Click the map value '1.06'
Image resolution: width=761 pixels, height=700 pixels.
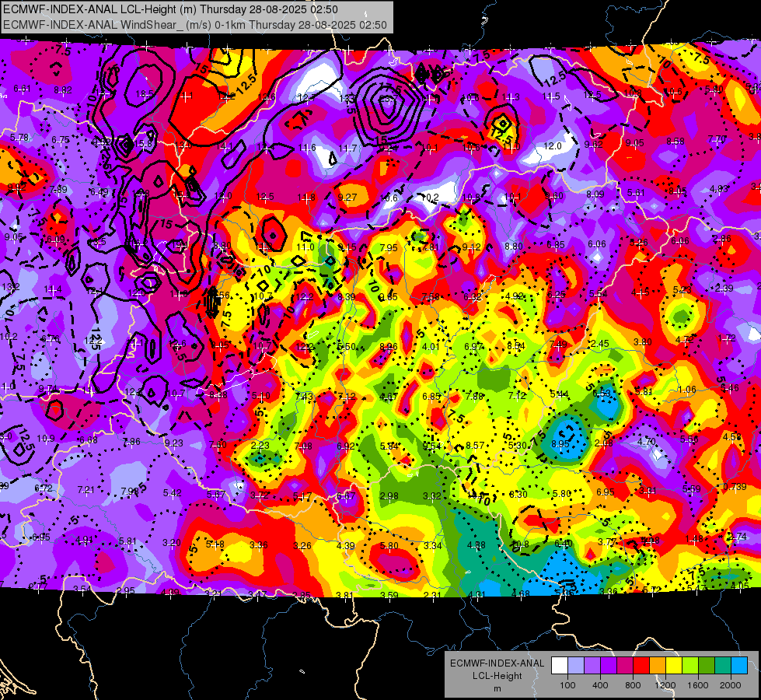coord(686,389)
